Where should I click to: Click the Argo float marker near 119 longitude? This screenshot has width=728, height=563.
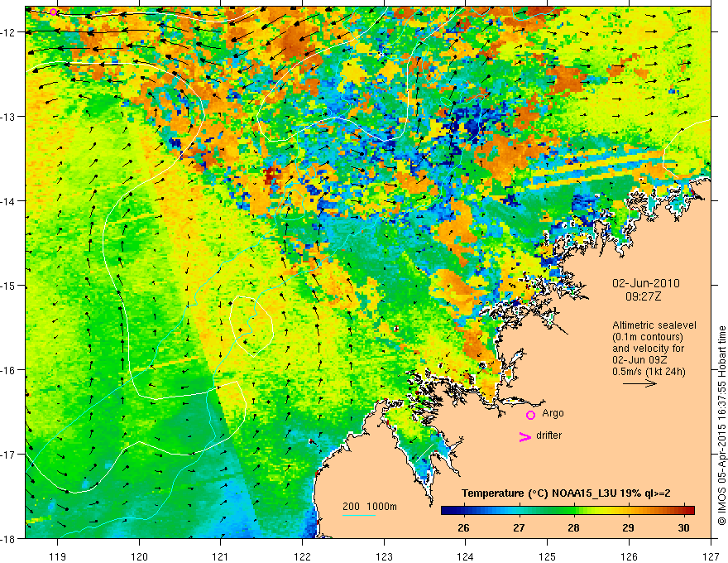[x=54, y=12]
